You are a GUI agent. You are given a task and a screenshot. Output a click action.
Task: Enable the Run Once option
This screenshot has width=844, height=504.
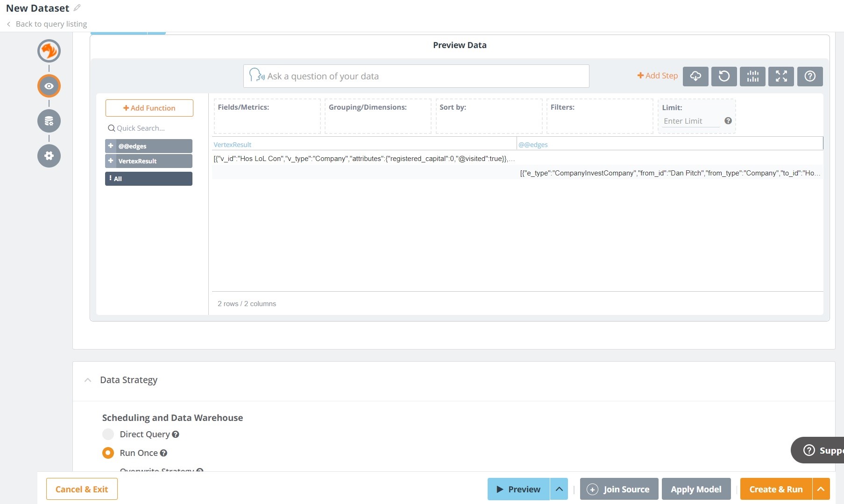tap(108, 453)
